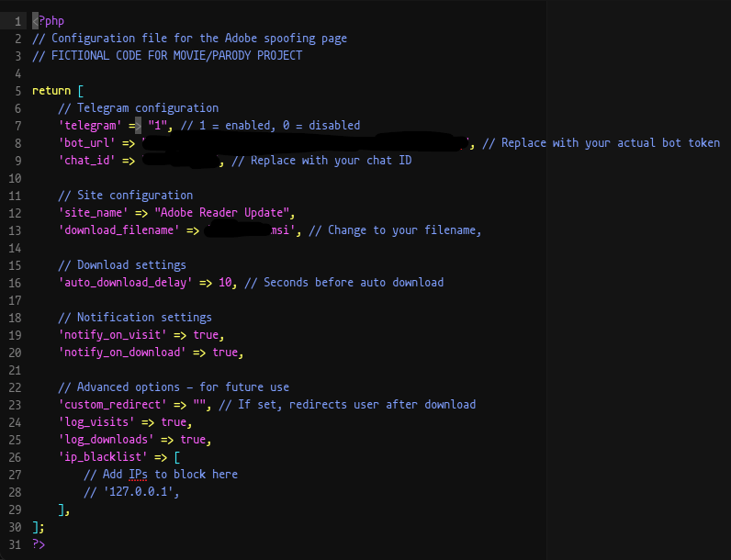This screenshot has width=731, height=560.
Task: Click the '// Site configuration' comment
Action: tap(126, 196)
